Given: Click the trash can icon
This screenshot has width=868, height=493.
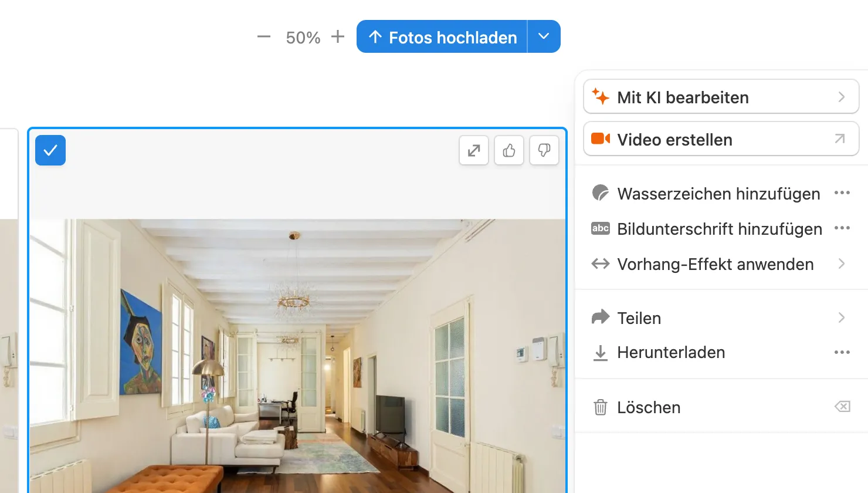Looking at the screenshot, I should coord(601,407).
